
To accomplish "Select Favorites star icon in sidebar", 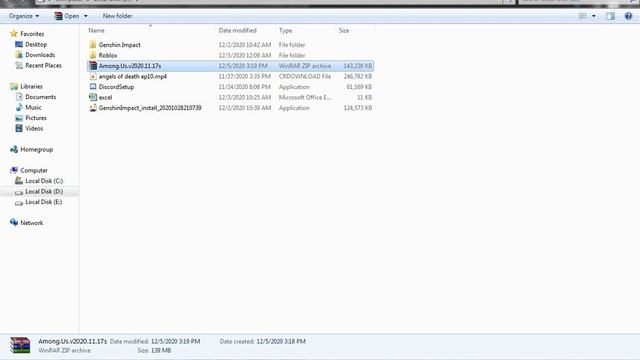I will tap(14, 33).
